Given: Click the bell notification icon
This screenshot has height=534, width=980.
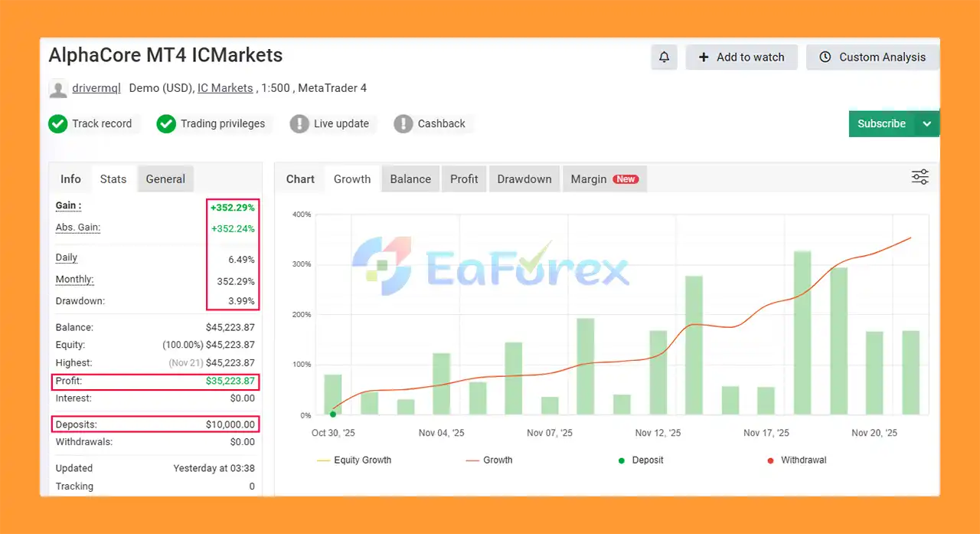Looking at the screenshot, I should (x=664, y=57).
